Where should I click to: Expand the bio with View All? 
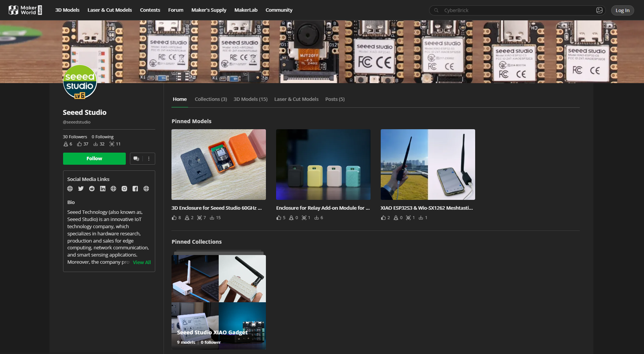[x=142, y=262]
